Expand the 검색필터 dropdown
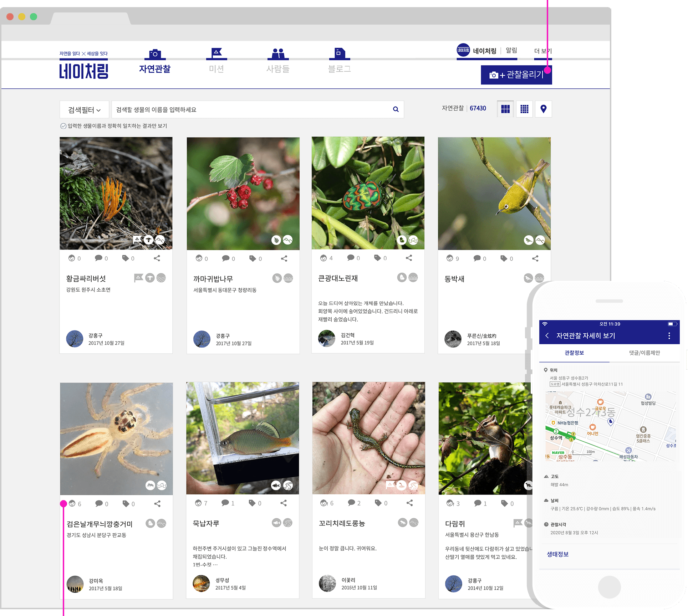The height and width of the screenshot is (616, 688). (x=84, y=110)
